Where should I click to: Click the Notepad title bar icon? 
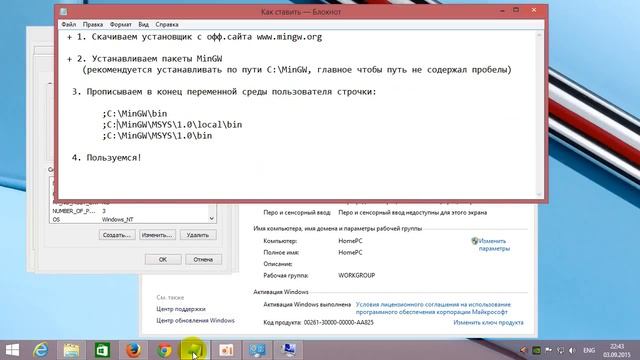click(64, 11)
